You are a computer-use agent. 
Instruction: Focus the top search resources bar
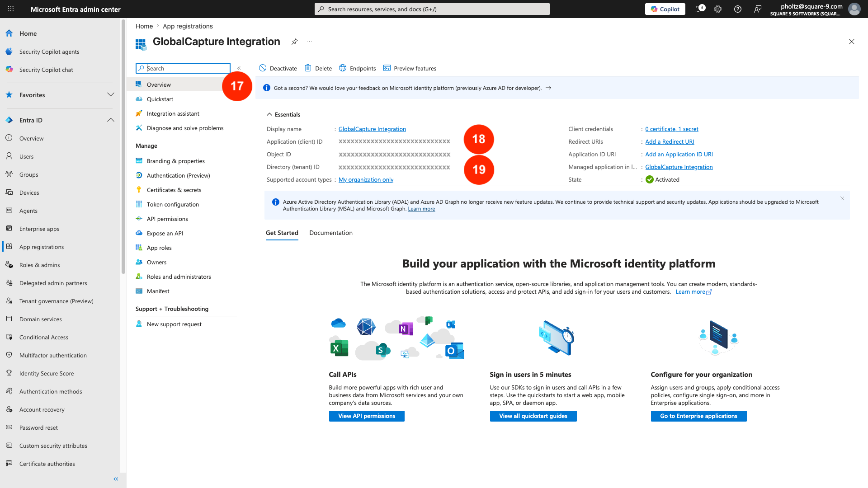pyautogui.click(x=432, y=9)
